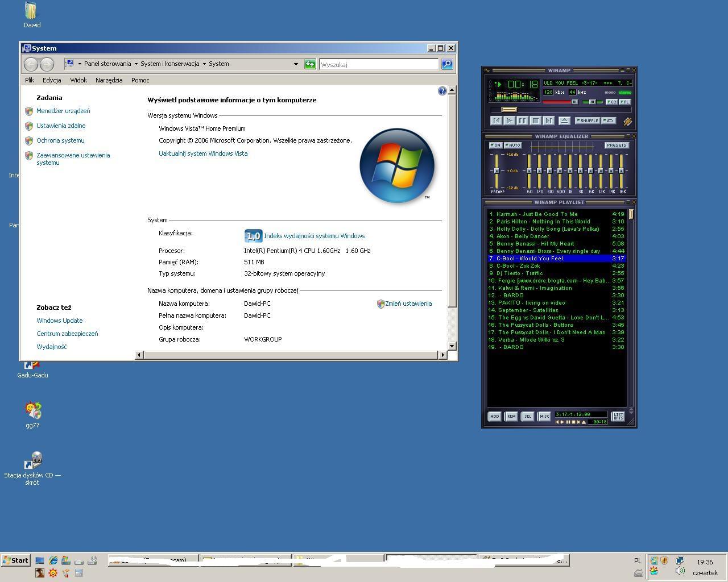Click Winamp previous track button
The width and height of the screenshot is (728, 582).
click(x=497, y=120)
